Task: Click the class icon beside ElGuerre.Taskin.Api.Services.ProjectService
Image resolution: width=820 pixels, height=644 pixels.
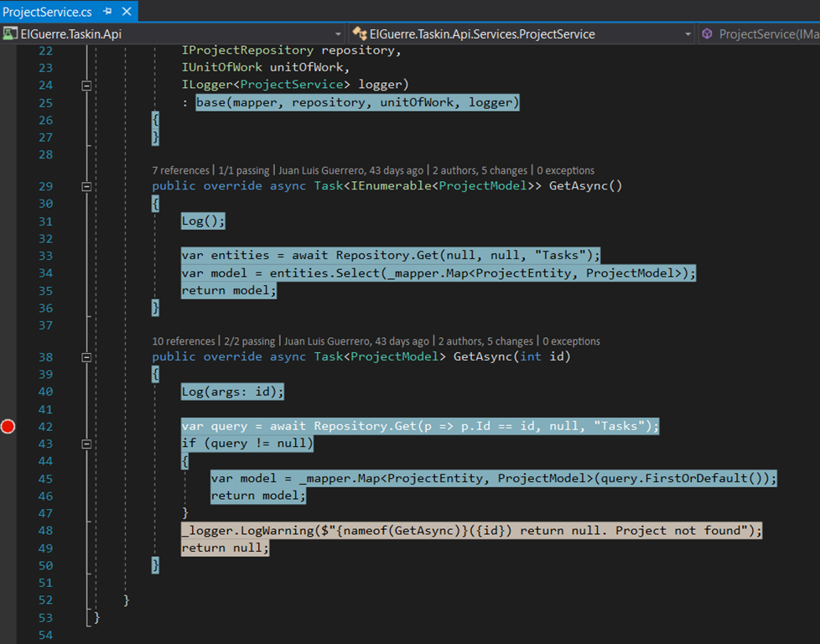Action: (x=359, y=34)
